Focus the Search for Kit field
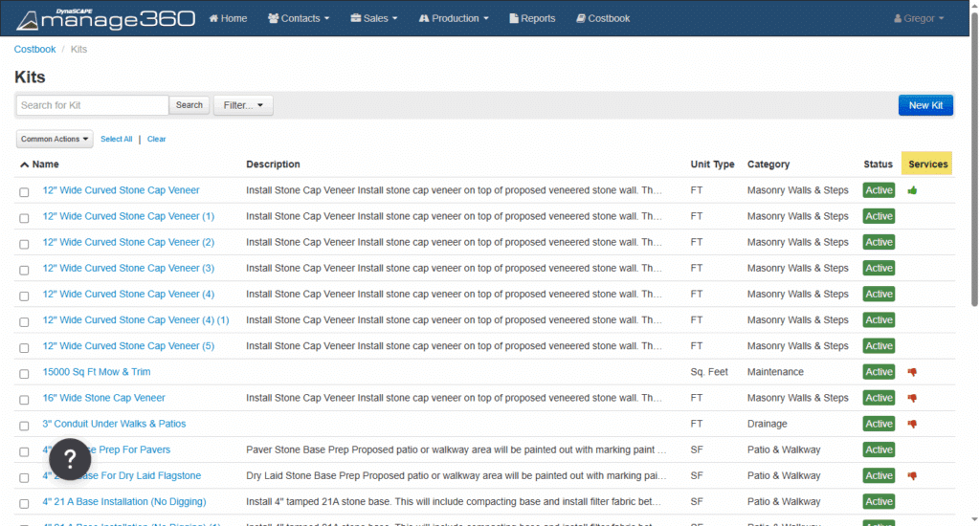This screenshot has height=526, width=980. pyautogui.click(x=92, y=105)
